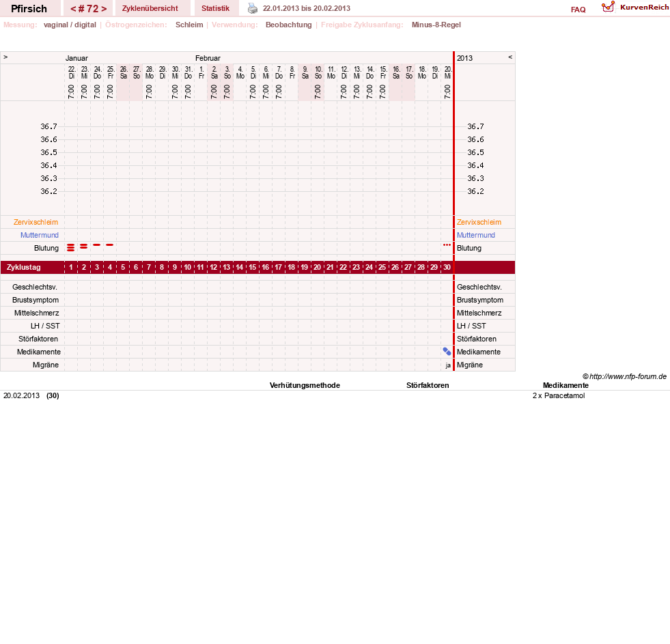The image size is (670, 644).
Task: Click right Zervixschleim link
Action: tap(479, 222)
